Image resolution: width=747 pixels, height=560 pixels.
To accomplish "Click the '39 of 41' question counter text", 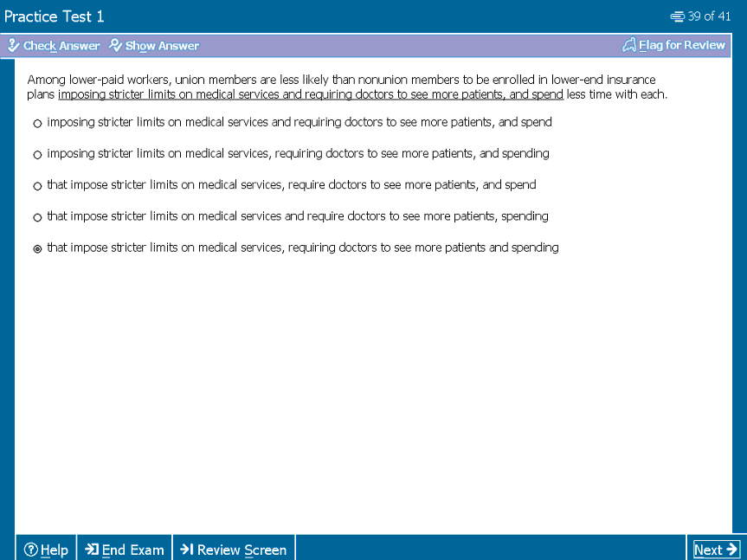I will point(709,16).
